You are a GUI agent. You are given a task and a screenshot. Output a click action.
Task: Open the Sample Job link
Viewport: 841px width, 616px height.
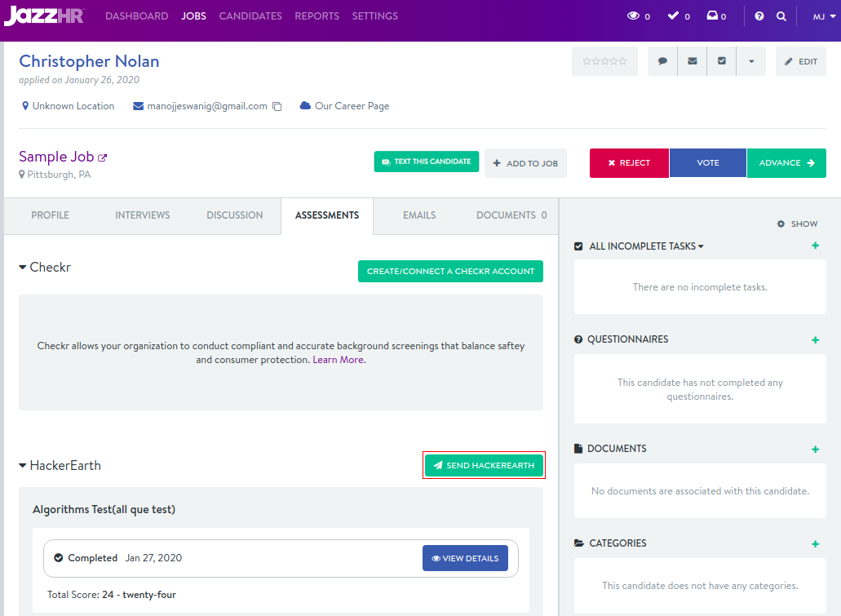click(x=56, y=157)
